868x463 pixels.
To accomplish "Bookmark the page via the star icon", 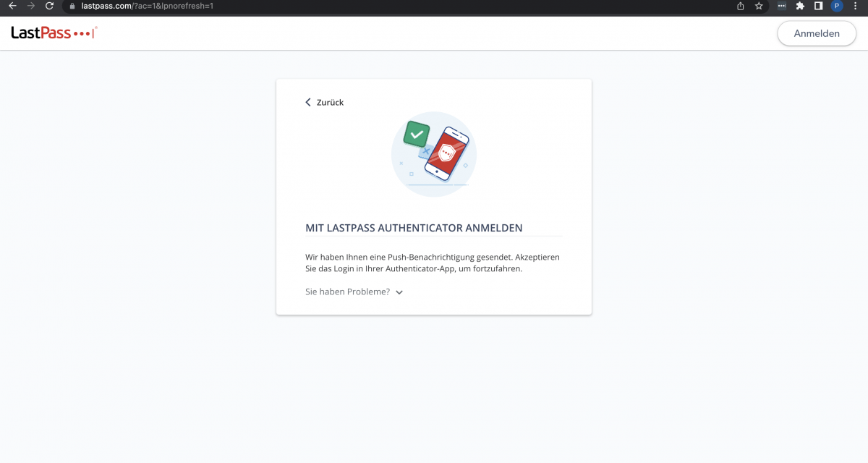I will pos(758,7).
